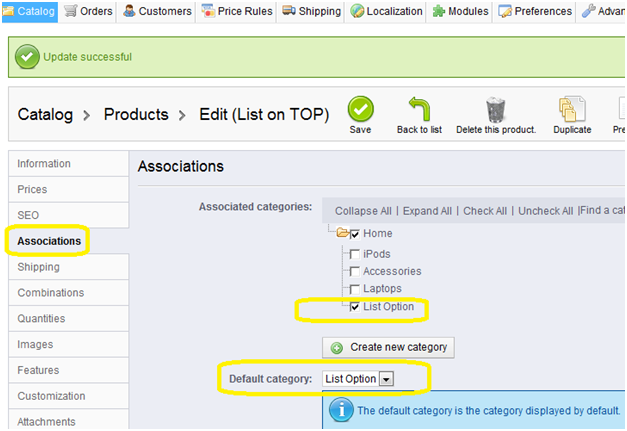
Task: Click the Accessories category label
Action: tap(392, 271)
